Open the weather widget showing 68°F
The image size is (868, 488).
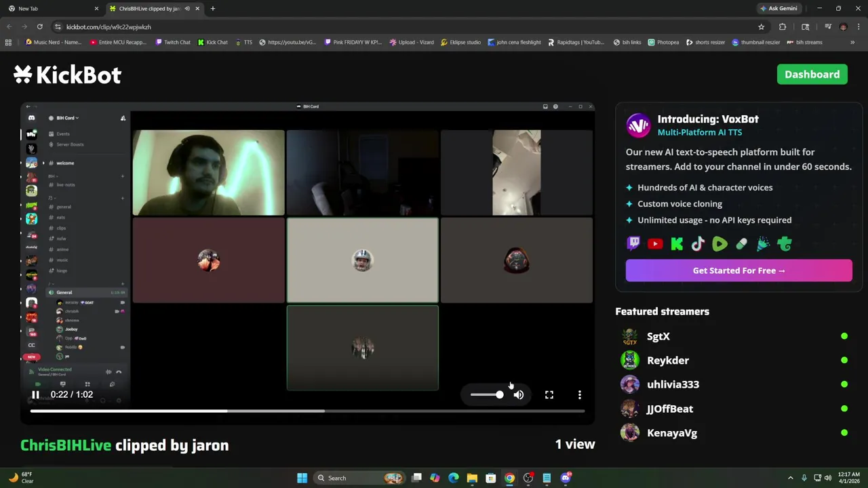(x=19, y=478)
